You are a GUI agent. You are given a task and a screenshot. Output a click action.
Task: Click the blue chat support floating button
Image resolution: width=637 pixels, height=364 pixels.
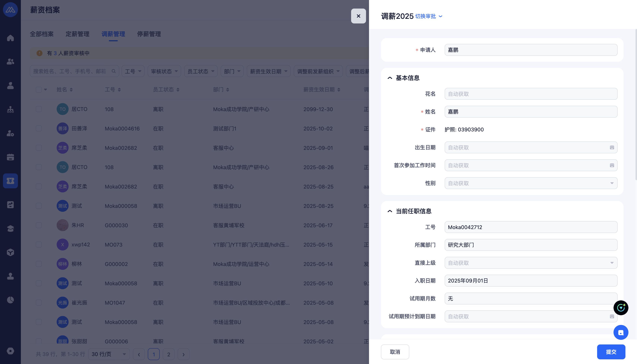pyautogui.click(x=621, y=332)
